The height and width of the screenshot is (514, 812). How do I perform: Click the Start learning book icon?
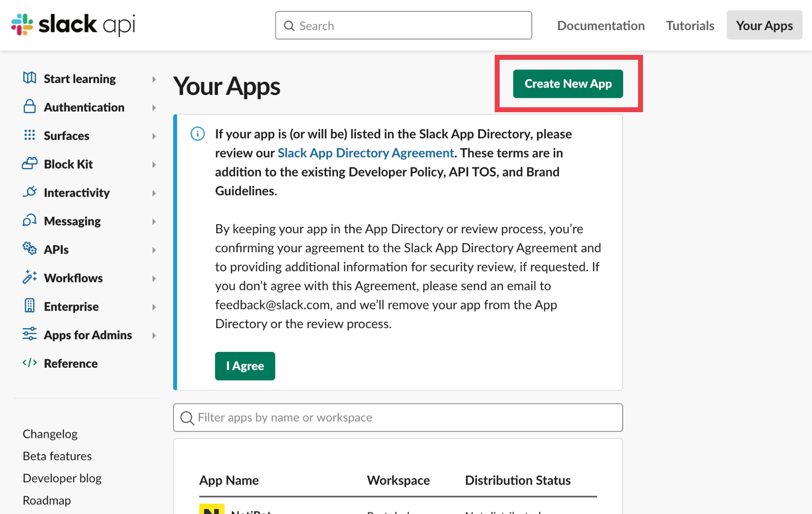click(30, 78)
